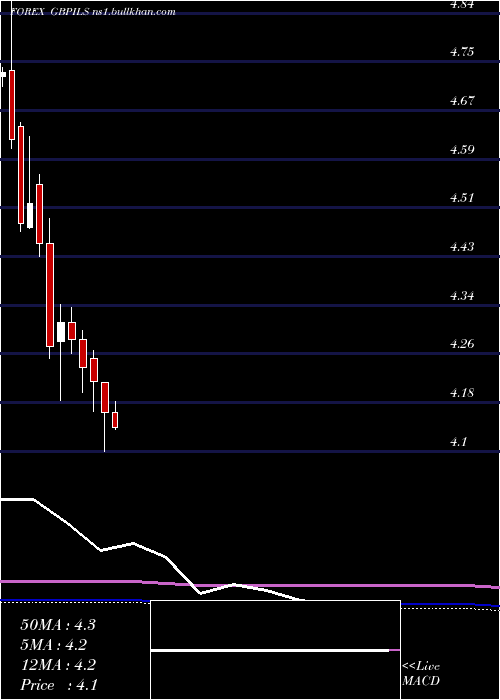Image resolution: width=500 pixels, height=700 pixels.
Task: Click the 4.75 price axis label
Action: tap(461, 52)
